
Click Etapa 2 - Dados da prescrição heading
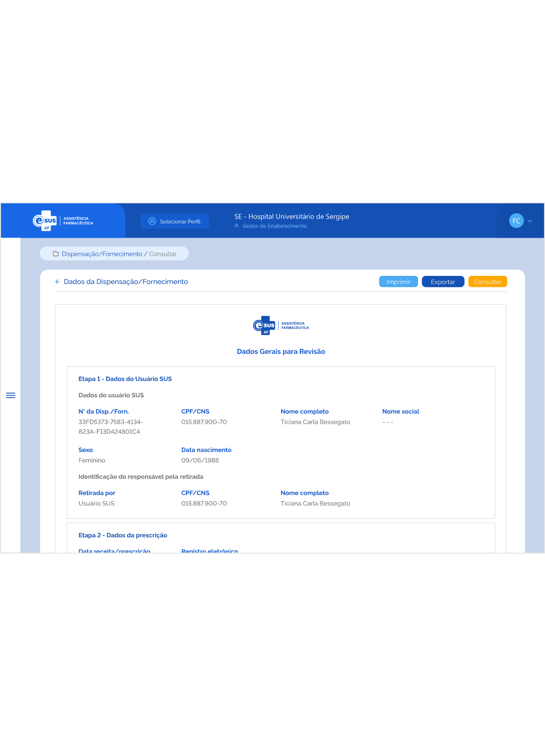(123, 535)
